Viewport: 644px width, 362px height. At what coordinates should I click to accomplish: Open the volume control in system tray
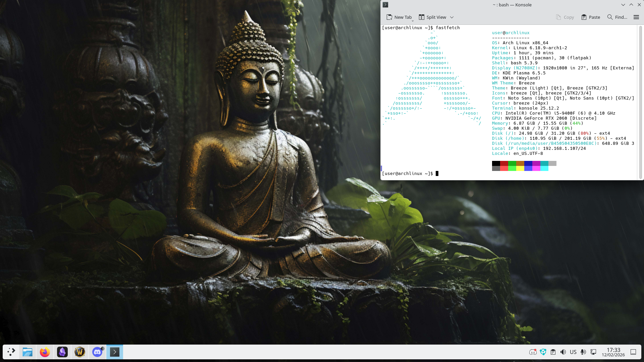pos(563,352)
